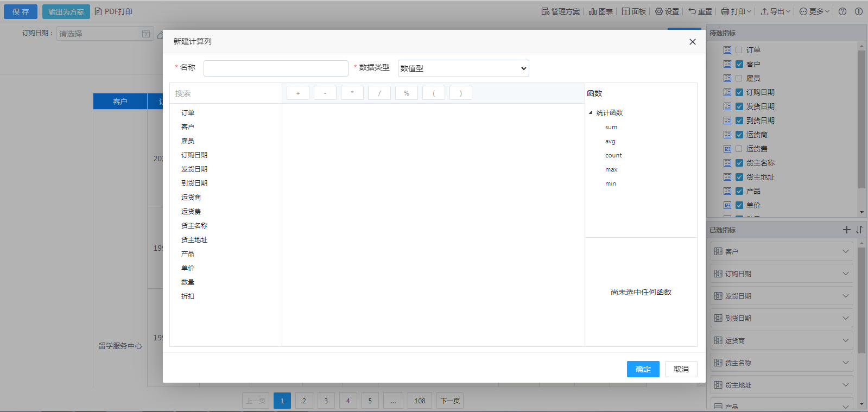Open the 数据类型 dropdown
The width and height of the screenshot is (868, 412).
[463, 68]
